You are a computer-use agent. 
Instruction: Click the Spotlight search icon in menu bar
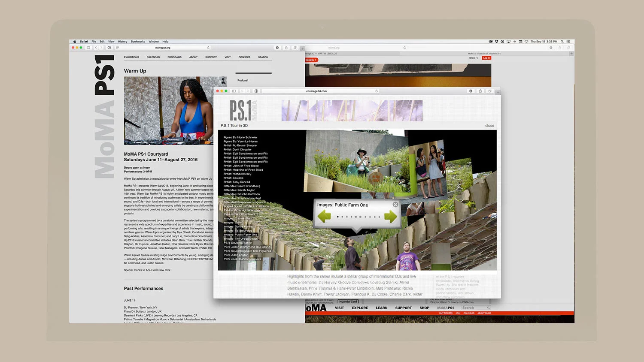pos(562,42)
